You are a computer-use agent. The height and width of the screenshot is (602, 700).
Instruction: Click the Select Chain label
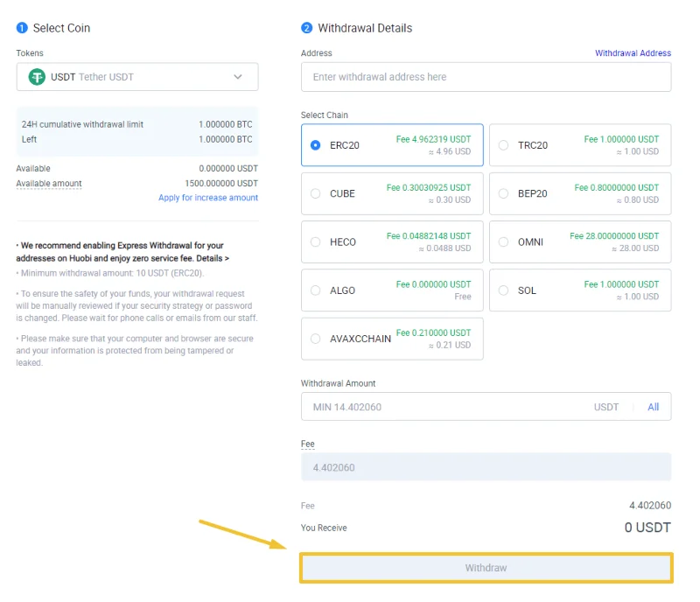pyautogui.click(x=325, y=115)
